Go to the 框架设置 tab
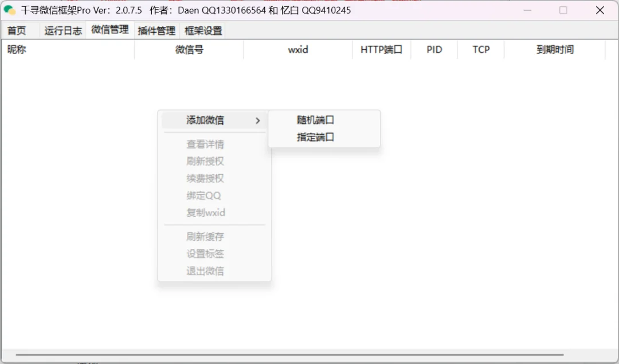The image size is (619, 364). [x=203, y=30]
